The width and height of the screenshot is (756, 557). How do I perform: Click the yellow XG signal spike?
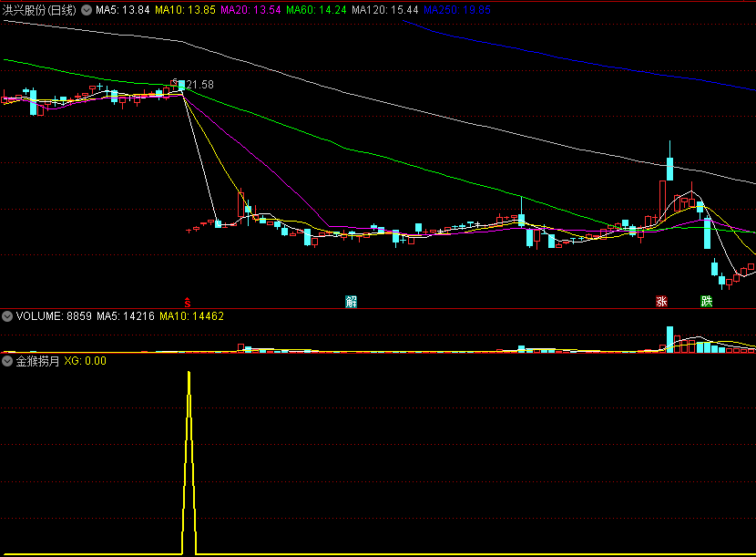click(x=189, y=462)
